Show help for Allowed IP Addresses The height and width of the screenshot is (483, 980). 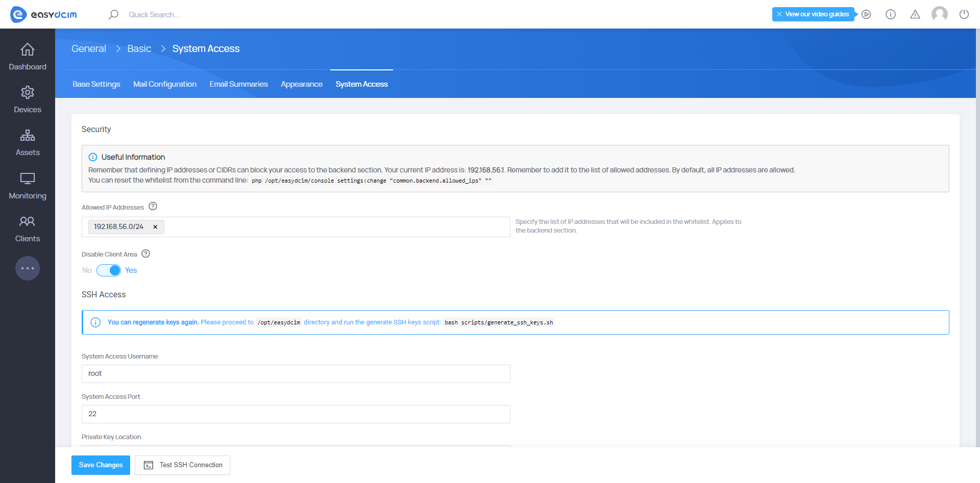[x=153, y=206]
